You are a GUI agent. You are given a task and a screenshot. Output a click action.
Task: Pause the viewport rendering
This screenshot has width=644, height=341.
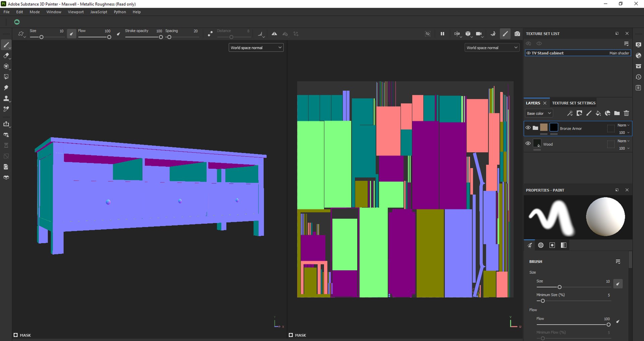point(442,34)
